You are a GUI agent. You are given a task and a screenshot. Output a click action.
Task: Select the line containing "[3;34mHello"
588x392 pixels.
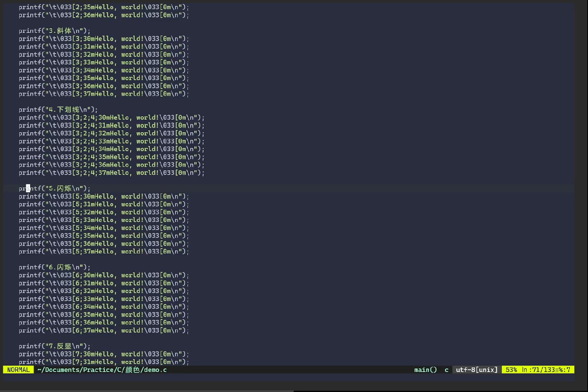[x=104, y=70]
